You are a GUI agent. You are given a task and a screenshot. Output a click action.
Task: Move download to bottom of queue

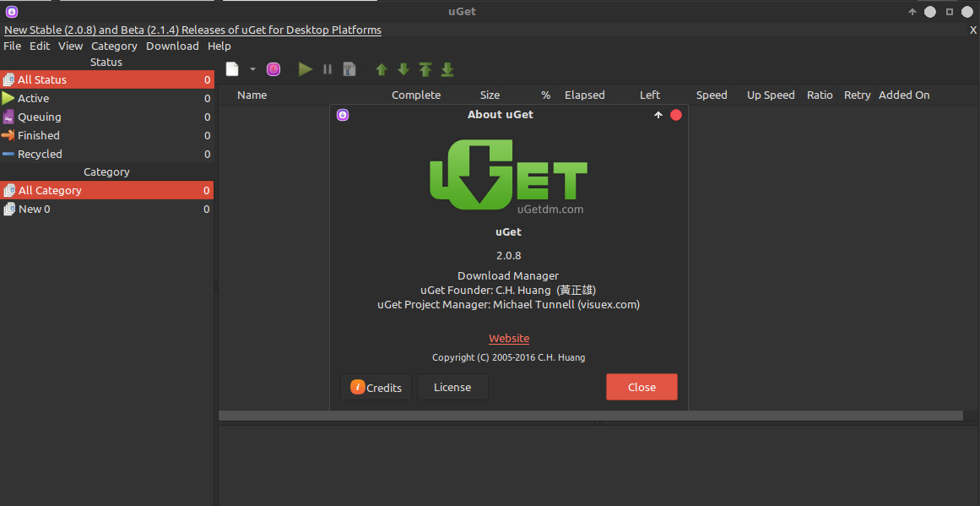447,69
